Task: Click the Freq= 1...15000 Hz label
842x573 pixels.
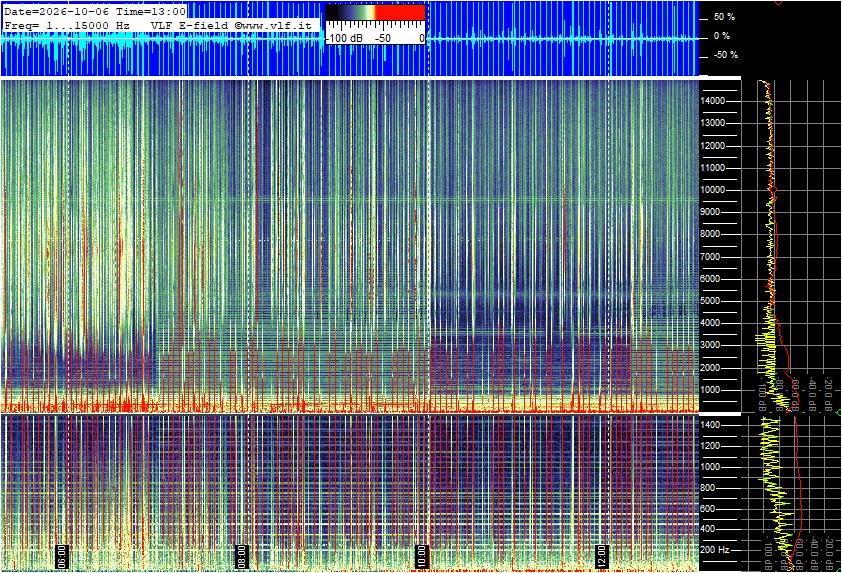Action: [x=67, y=25]
